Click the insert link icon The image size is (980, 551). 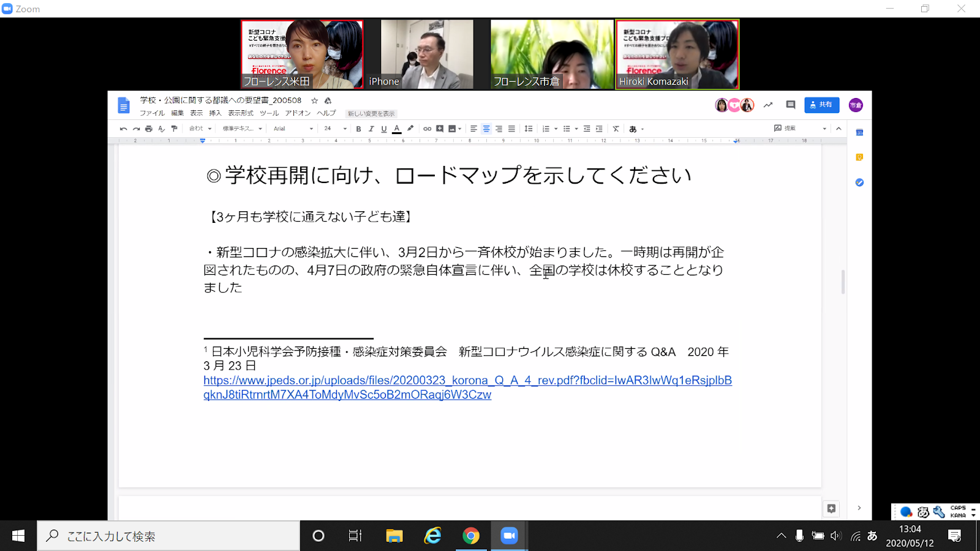coord(427,129)
